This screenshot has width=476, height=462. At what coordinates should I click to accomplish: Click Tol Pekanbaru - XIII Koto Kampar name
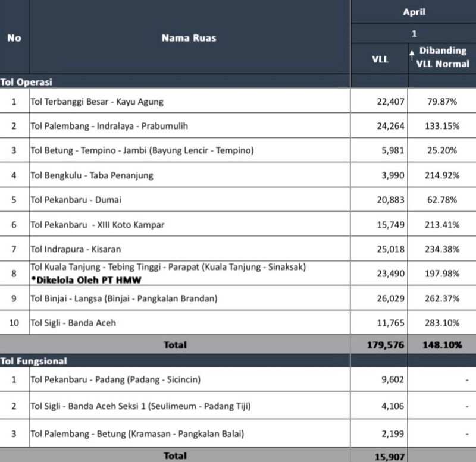click(97, 224)
